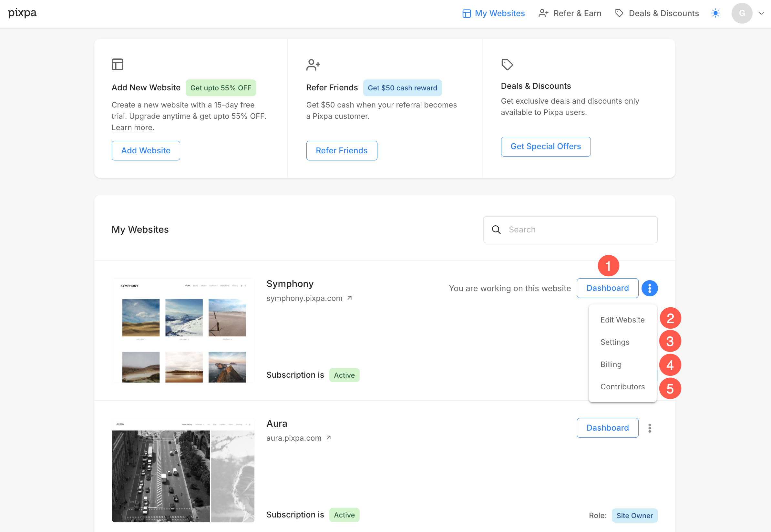Expand the account menu chevron
The image size is (771, 532).
(x=761, y=13)
